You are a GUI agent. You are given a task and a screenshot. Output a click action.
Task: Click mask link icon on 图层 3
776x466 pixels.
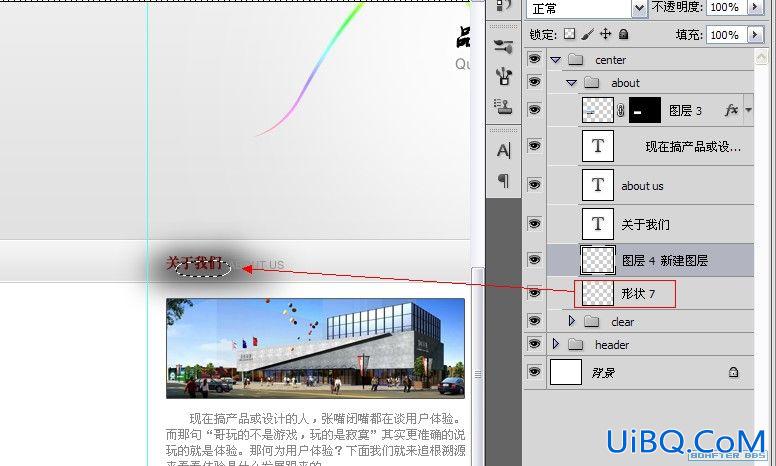pyautogui.click(x=621, y=110)
